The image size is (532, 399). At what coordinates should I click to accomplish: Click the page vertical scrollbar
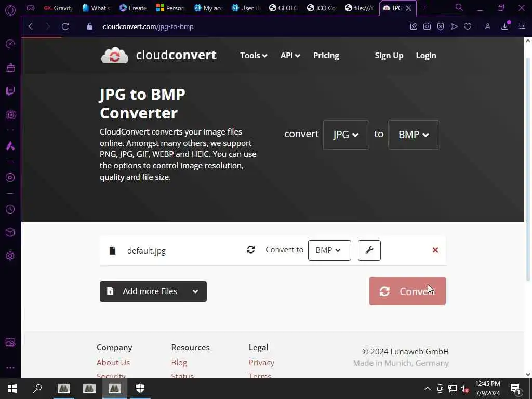(x=528, y=170)
